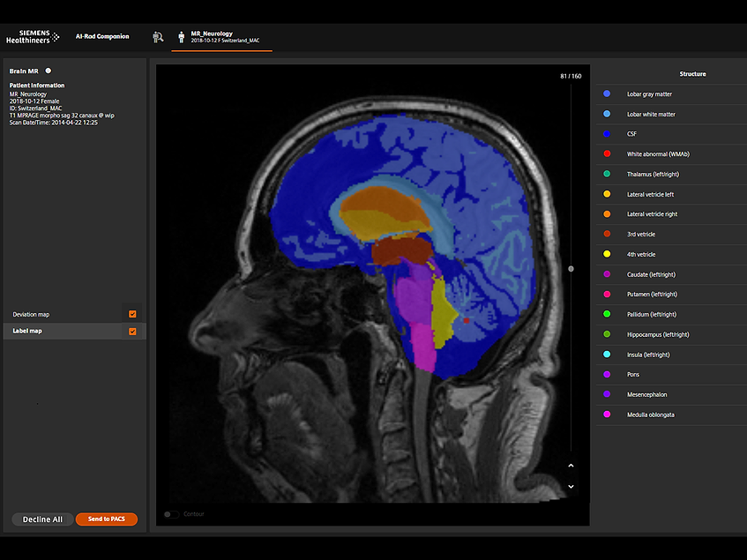Open the AI-Rad Companion menu

[101, 37]
